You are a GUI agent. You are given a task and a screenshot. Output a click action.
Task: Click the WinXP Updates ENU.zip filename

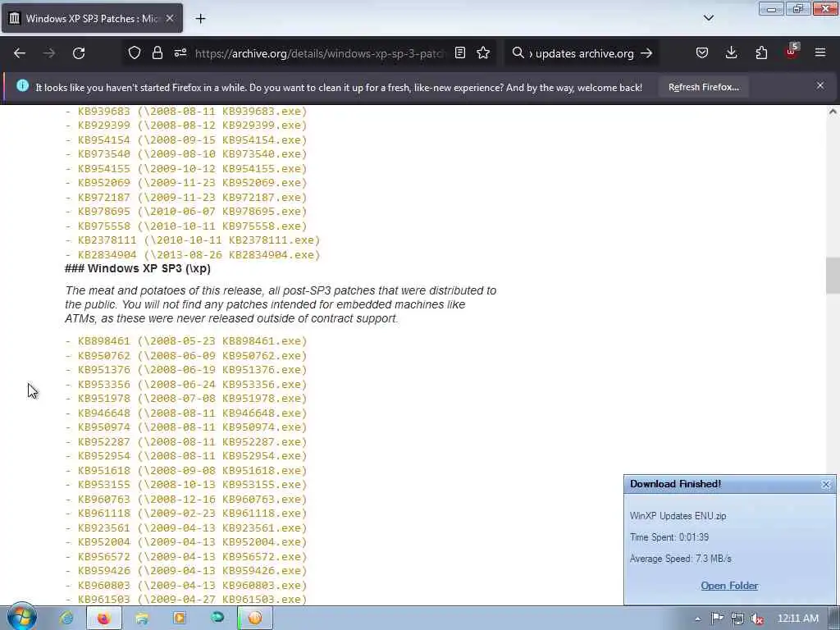click(678, 516)
